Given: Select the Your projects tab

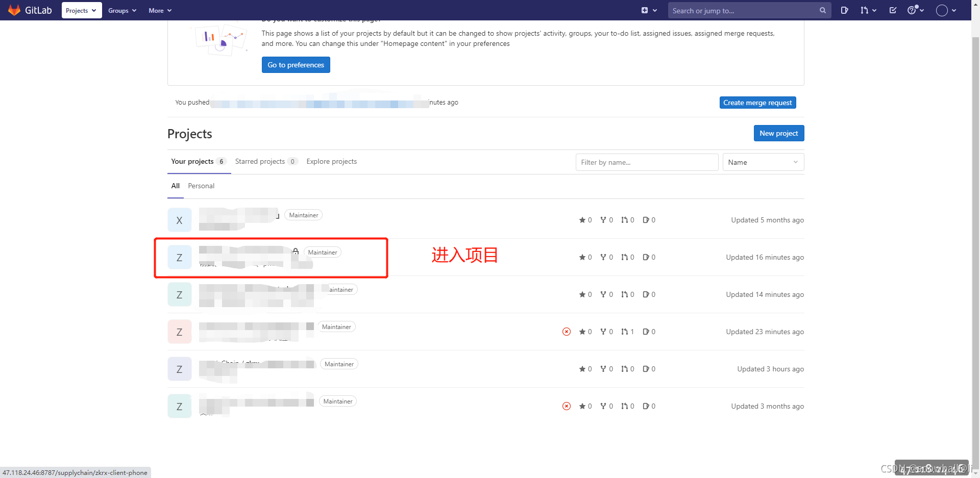Looking at the screenshot, I should pyautogui.click(x=199, y=161).
